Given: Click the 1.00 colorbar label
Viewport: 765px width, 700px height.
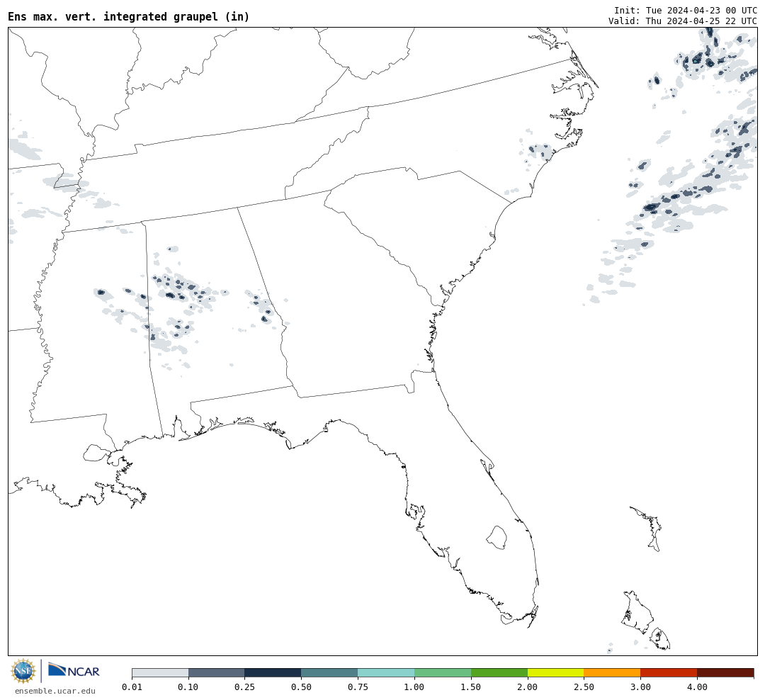Looking at the screenshot, I should tap(414, 687).
